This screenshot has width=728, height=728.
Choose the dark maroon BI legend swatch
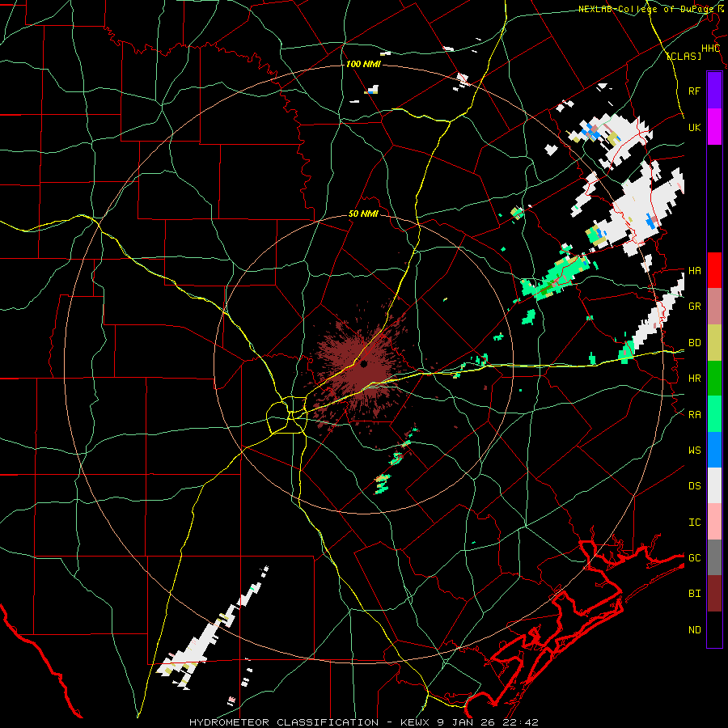pyautogui.click(x=714, y=594)
